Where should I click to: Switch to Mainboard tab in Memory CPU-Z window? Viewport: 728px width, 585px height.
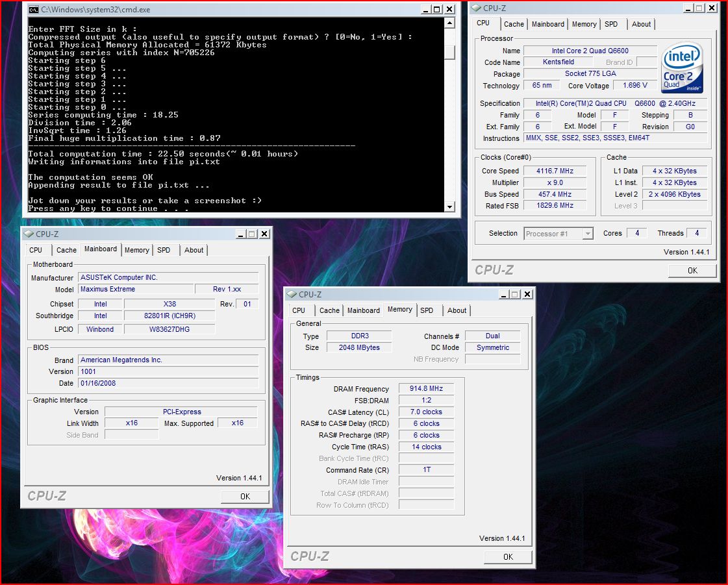click(364, 310)
